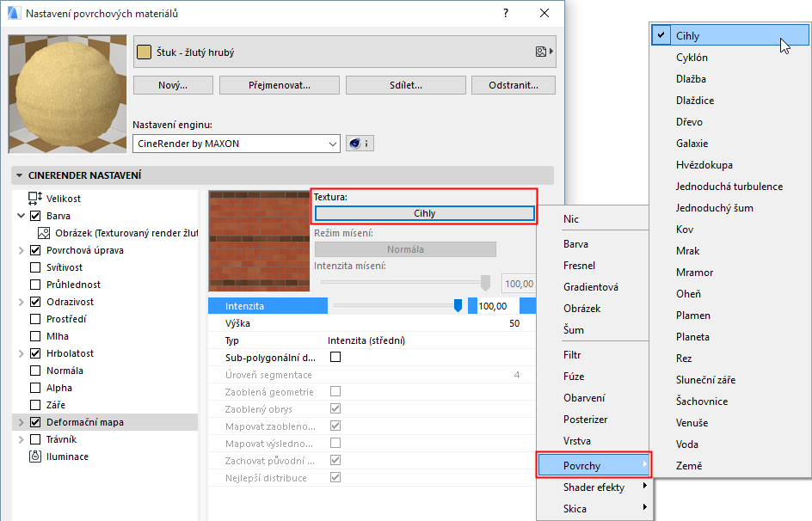Enable the Záře checkbox
Viewport: 812px width, 521px height.
35,405
